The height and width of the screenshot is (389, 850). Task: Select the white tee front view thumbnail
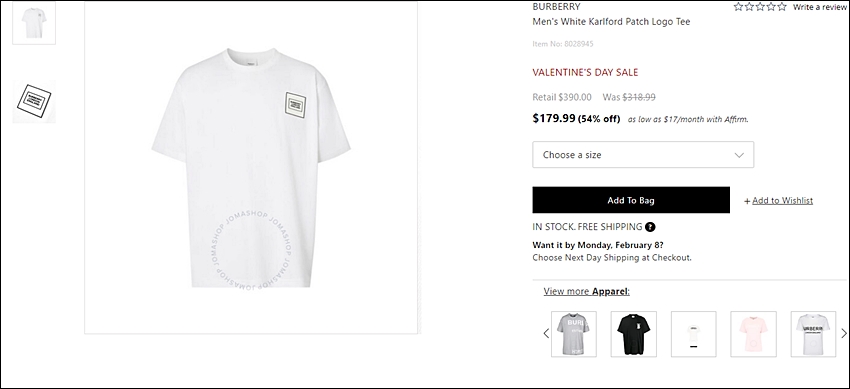click(x=34, y=23)
